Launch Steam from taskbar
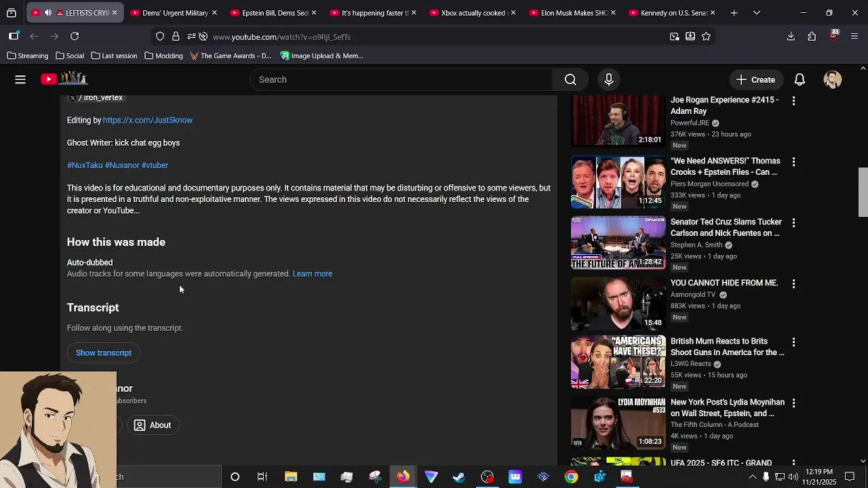This screenshot has width=868, height=488. pos(459,476)
